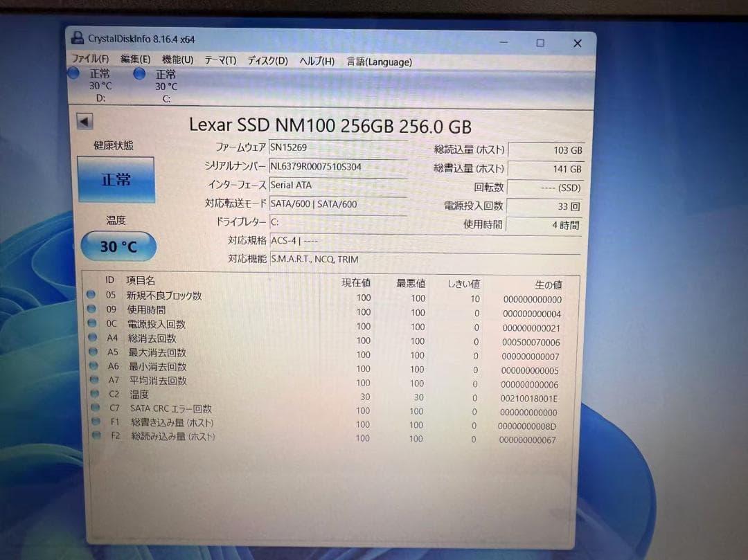Click the status dot beside 総読み込み量 (ホスト)
Image resolution: width=748 pixels, height=560 pixels.
click(x=96, y=436)
